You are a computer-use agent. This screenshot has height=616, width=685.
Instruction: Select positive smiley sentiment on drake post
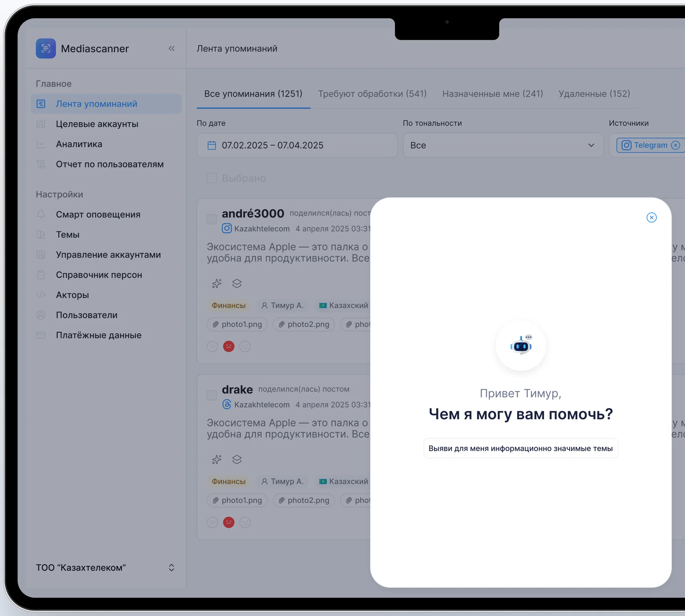click(x=245, y=522)
